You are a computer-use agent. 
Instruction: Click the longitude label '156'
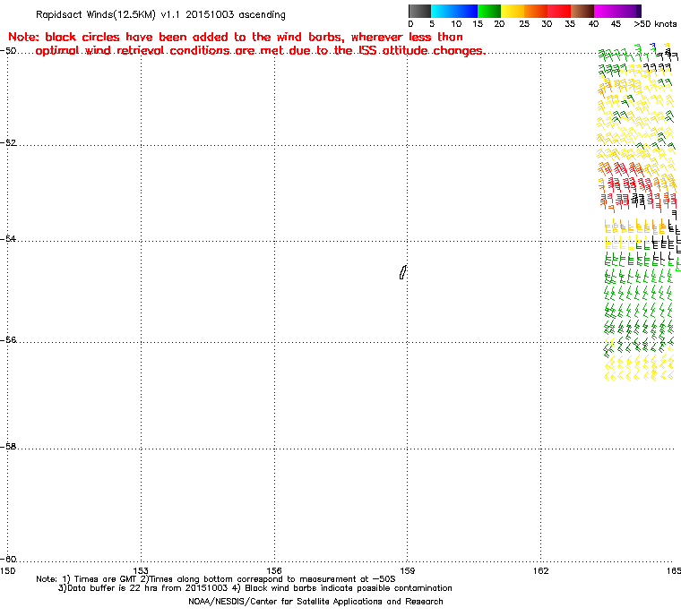tap(274, 570)
